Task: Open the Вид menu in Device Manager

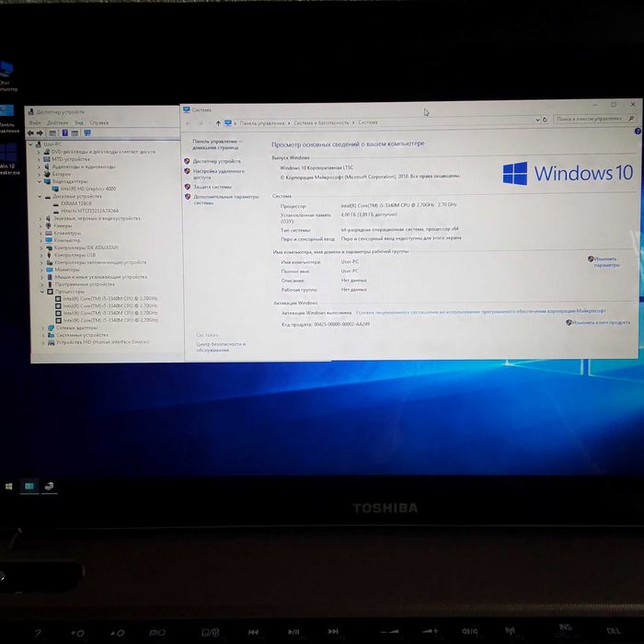Action: click(79, 122)
